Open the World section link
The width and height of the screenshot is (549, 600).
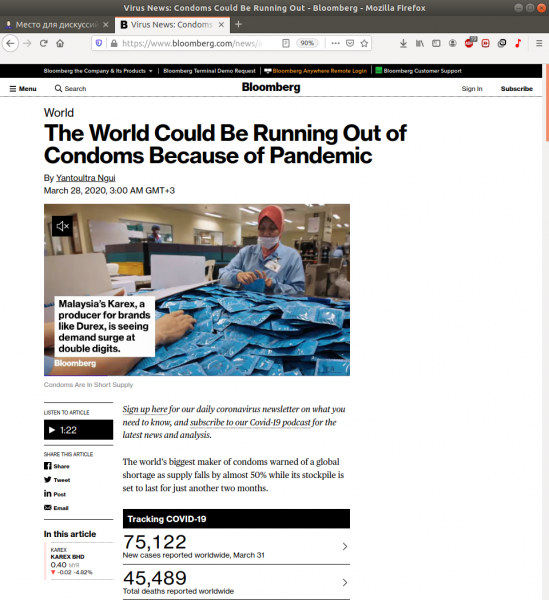(x=59, y=113)
